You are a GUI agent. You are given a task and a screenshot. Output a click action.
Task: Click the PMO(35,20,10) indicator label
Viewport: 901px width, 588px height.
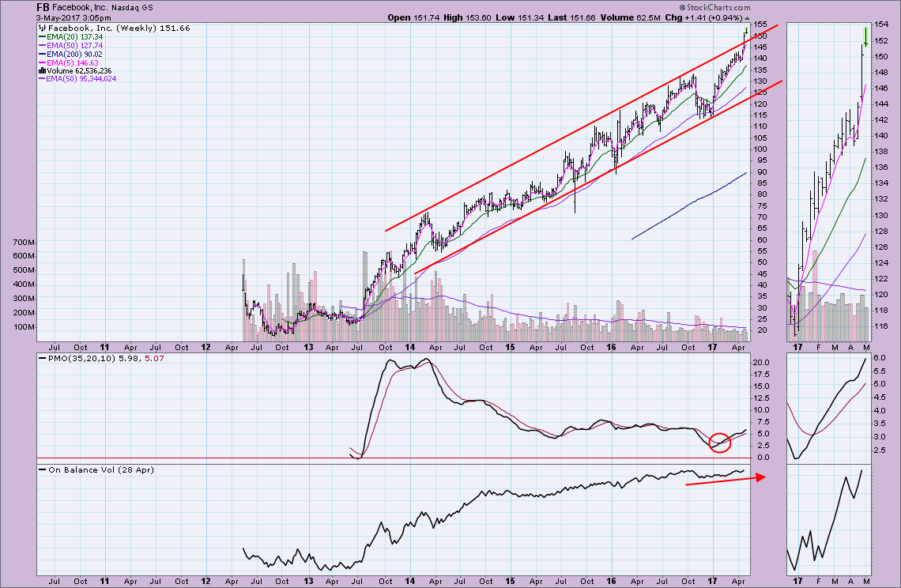pyautogui.click(x=77, y=360)
